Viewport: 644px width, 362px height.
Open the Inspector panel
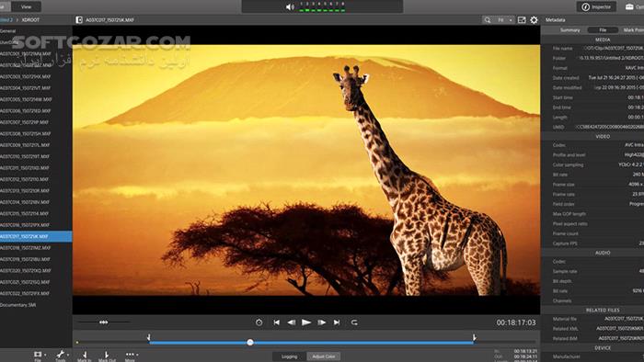[596, 6]
